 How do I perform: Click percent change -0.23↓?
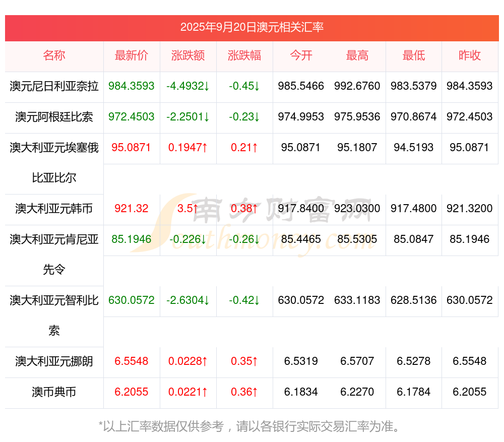pyautogui.click(x=244, y=117)
